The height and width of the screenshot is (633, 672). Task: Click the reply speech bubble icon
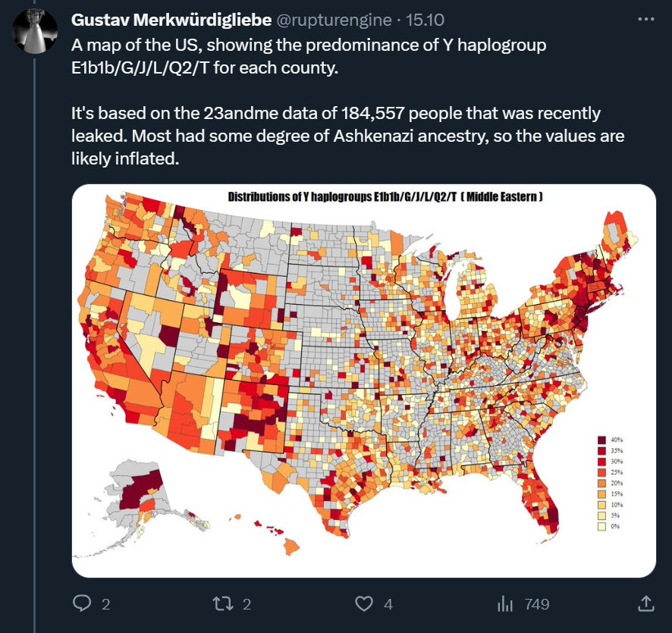(x=82, y=603)
